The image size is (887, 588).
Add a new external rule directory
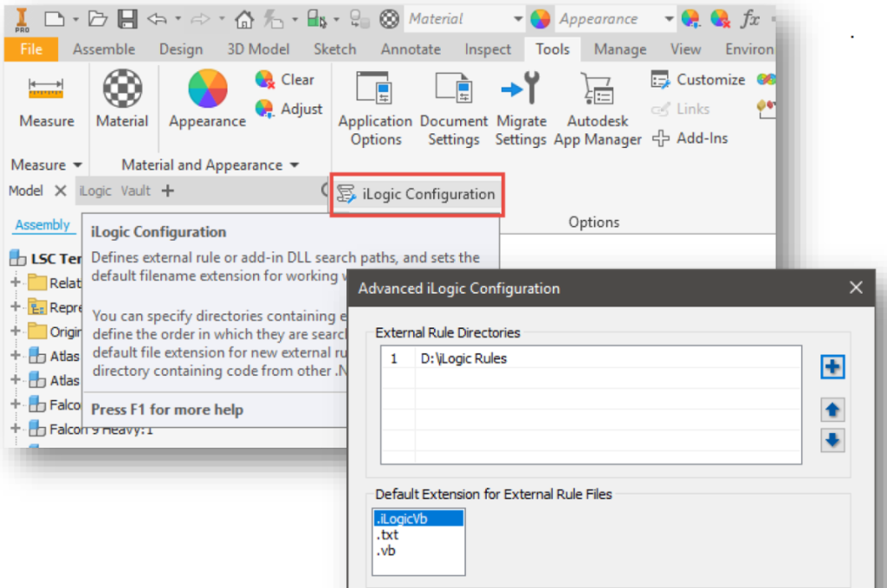[x=832, y=367]
